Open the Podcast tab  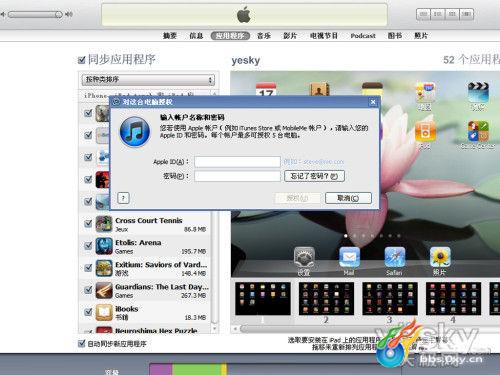pos(363,36)
